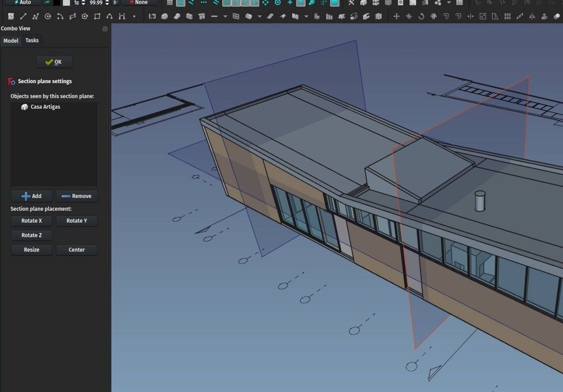Toggle snap perpendicular option
563x392 pixels.
pyautogui.click(x=255, y=3)
